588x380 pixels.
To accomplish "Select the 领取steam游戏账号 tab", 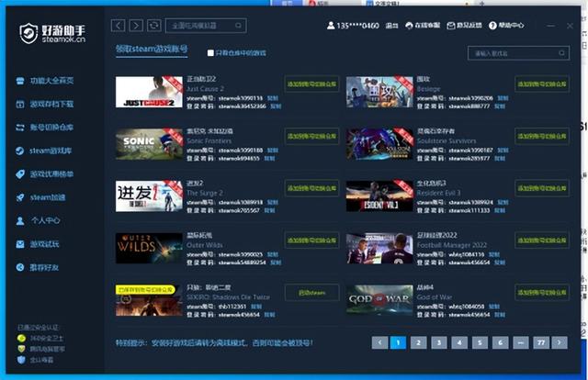I will 152,49.
